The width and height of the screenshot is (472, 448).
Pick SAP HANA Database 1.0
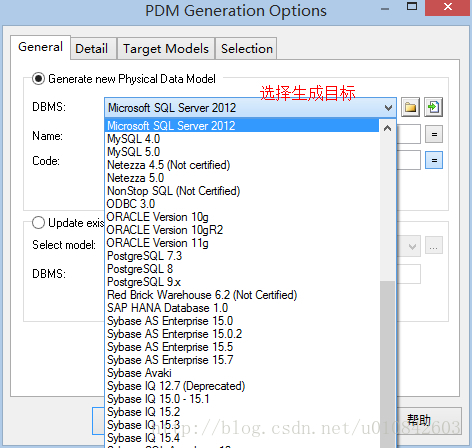click(x=242, y=308)
